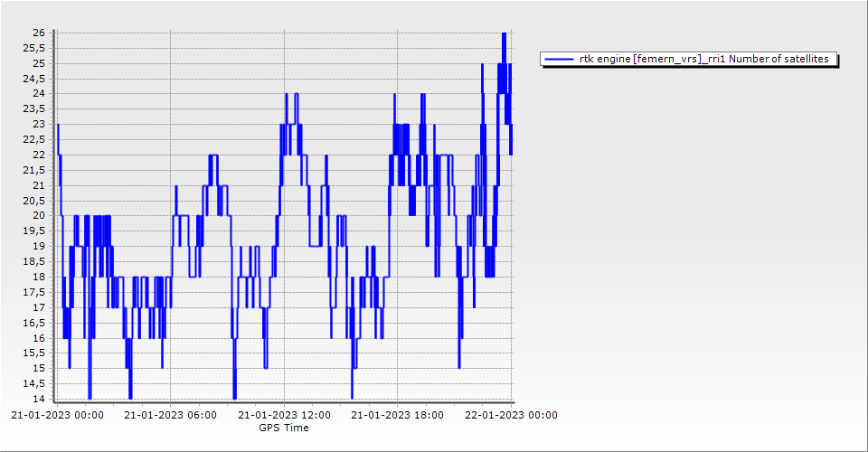Click the y-axis label 26
868x452 pixels.
pos(39,33)
